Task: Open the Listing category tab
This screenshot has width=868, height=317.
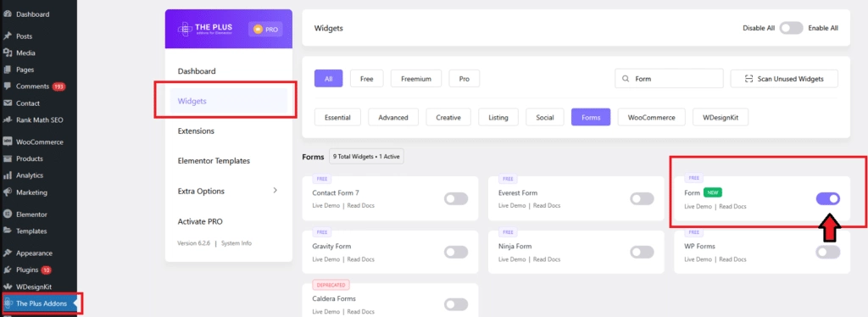Action: [498, 117]
